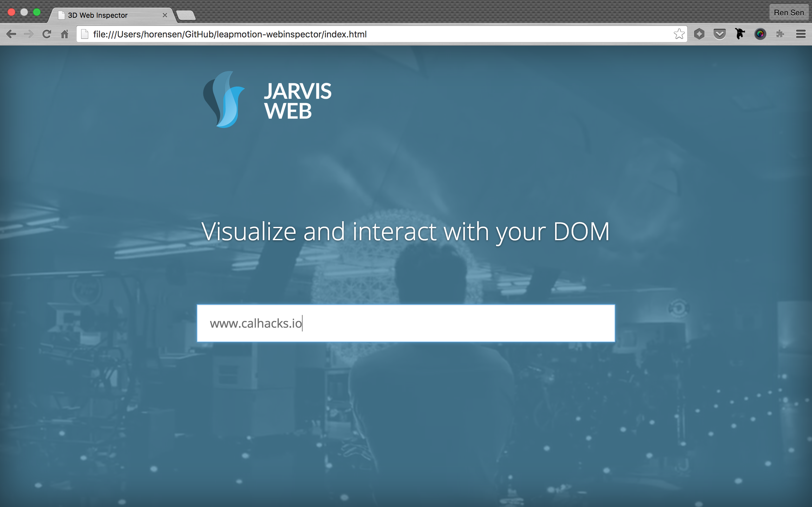This screenshot has height=507, width=812.
Task: Click the Jarvis Web flame logo
Action: 224,100
